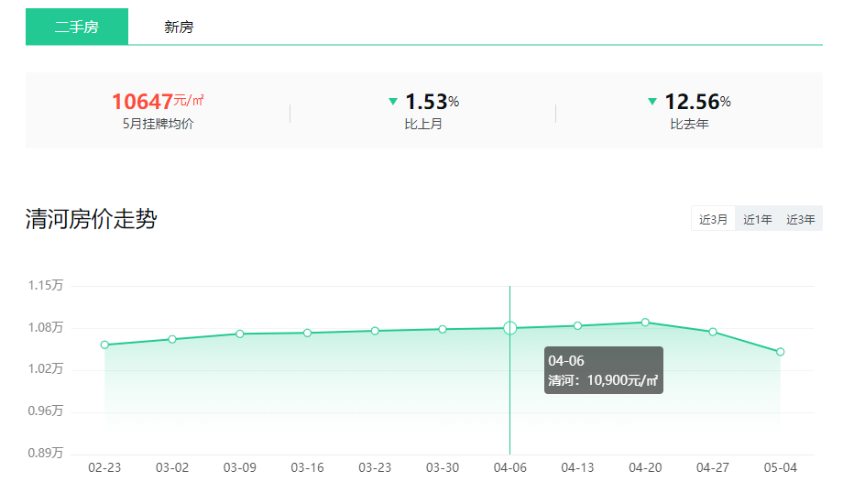Select the 近1年 time range
This screenshot has width=843, height=504.
757,219
